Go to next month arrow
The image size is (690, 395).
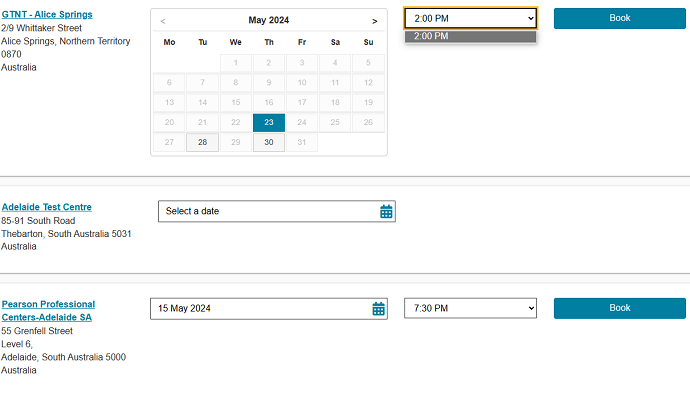374,21
